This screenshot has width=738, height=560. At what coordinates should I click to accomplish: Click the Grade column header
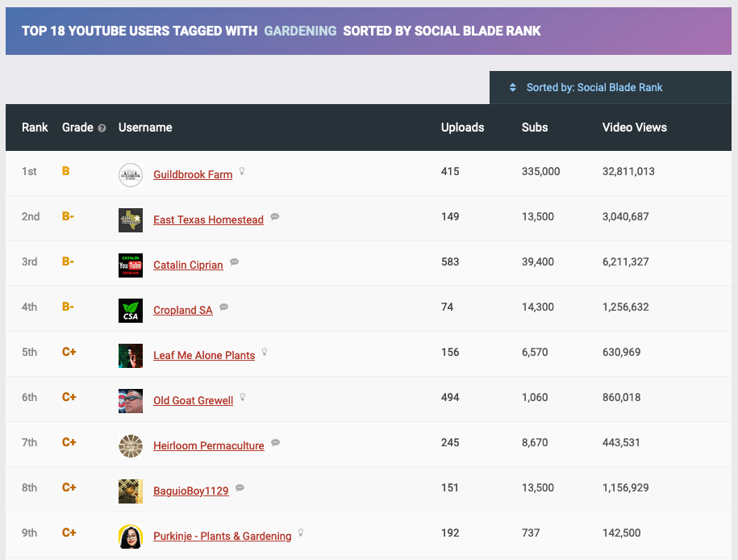[x=77, y=127]
